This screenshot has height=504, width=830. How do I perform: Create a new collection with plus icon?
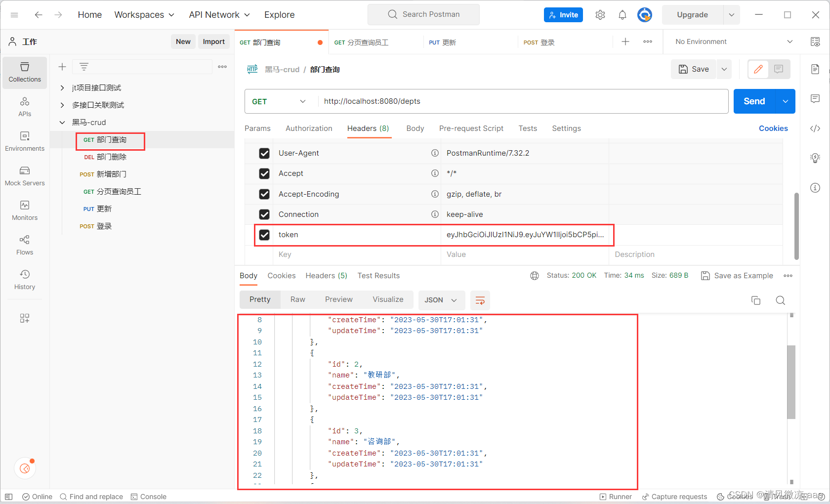tap(62, 67)
